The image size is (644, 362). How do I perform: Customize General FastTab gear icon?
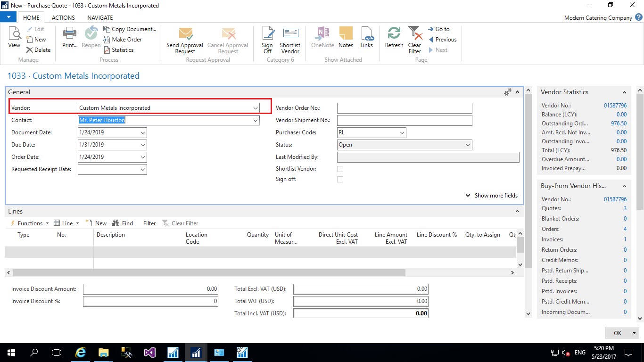click(508, 92)
